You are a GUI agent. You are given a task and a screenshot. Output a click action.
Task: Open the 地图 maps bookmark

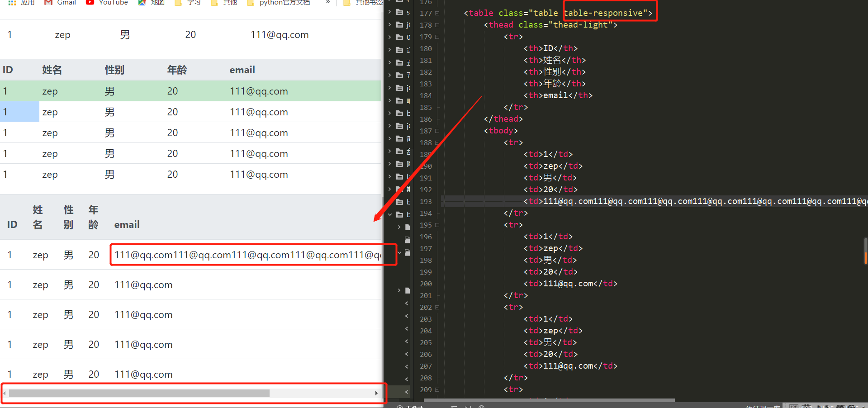152,2
